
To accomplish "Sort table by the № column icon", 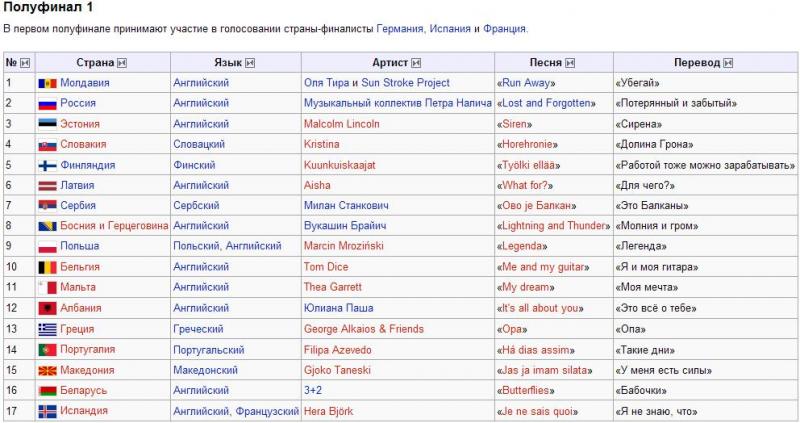I will (x=25, y=63).
